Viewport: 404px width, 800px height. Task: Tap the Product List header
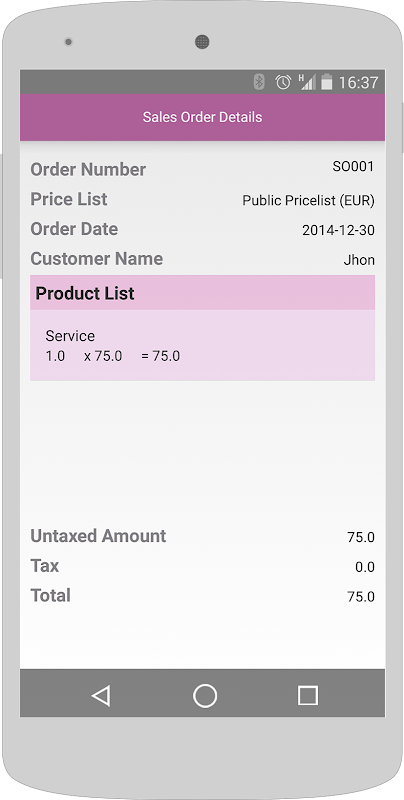click(x=203, y=293)
